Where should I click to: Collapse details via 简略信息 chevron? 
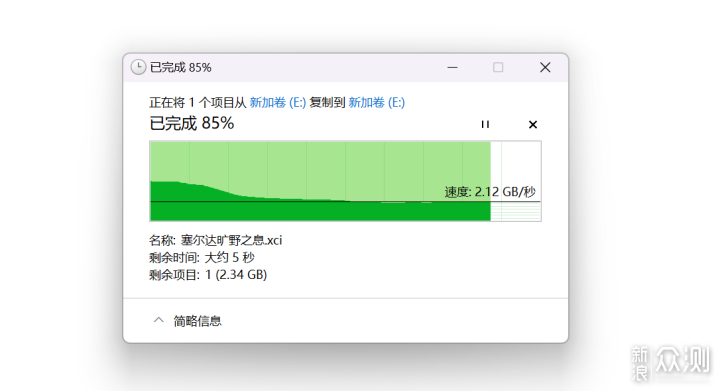(x=158, y=320)
